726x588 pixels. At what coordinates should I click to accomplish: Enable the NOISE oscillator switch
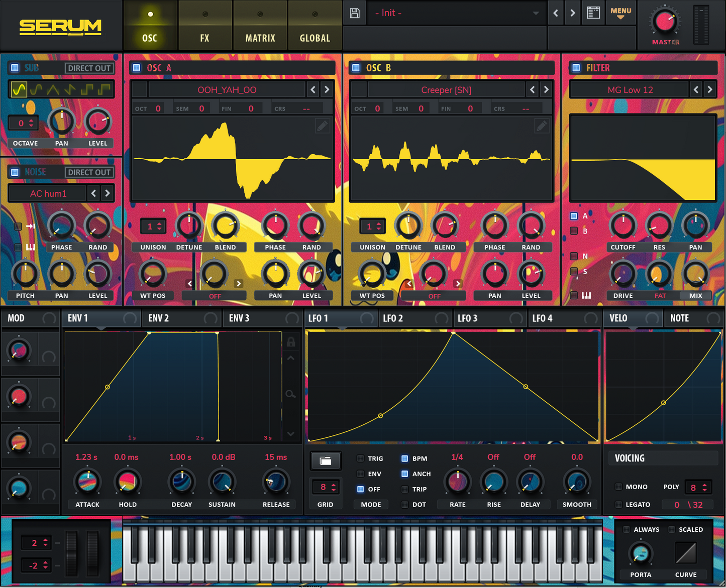coord(15,172)
